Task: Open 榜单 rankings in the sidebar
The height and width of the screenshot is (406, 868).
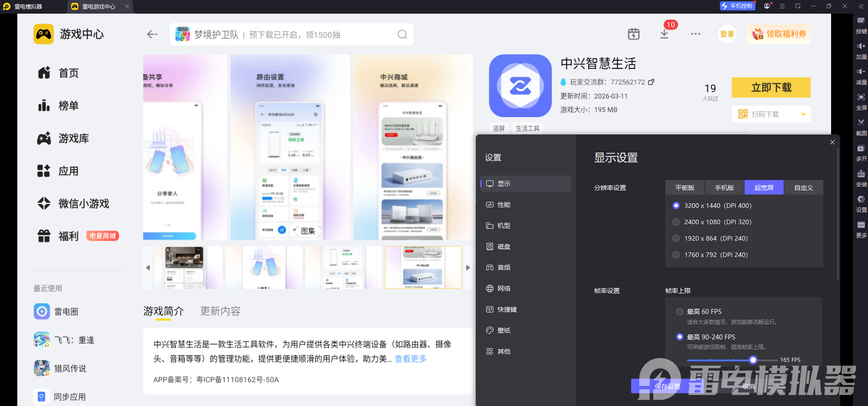Action: (x=58, y=106)
